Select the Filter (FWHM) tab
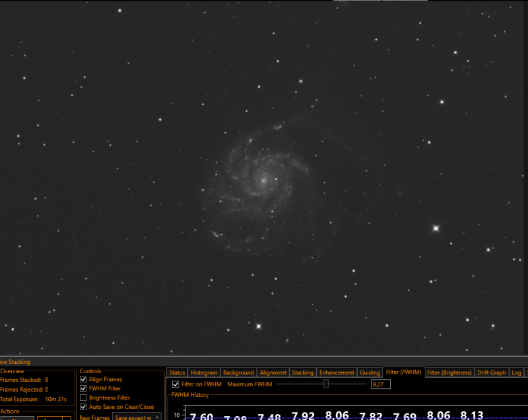 pyautogui.click(x=403, y=373)
